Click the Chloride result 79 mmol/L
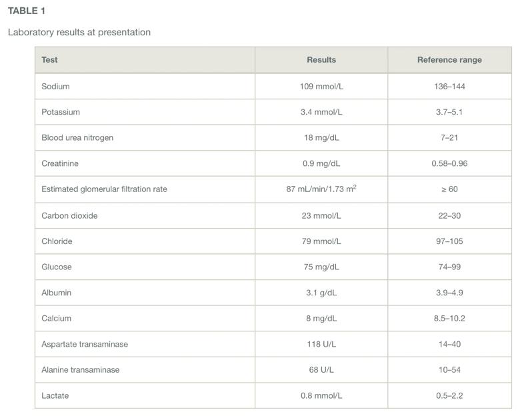520x420 pixels. coord(321,241)
